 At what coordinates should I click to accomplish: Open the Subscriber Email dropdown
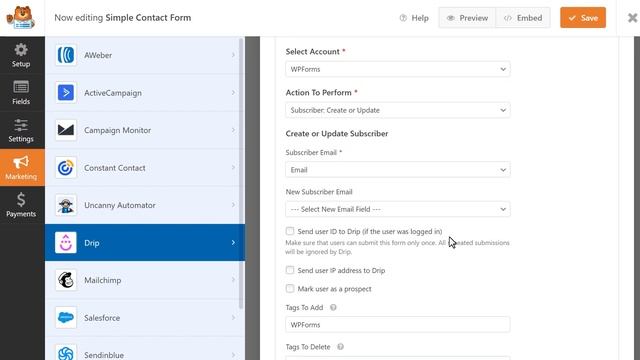[398, 170]
